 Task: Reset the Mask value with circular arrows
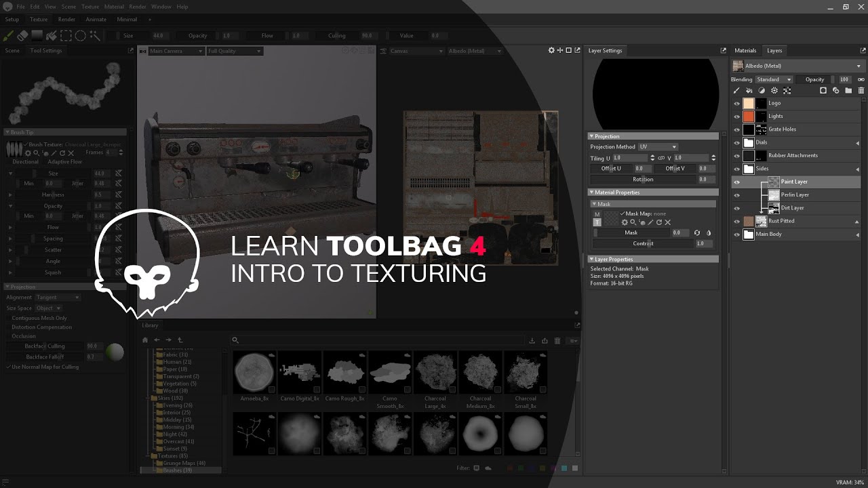click(x=696, y=232)
